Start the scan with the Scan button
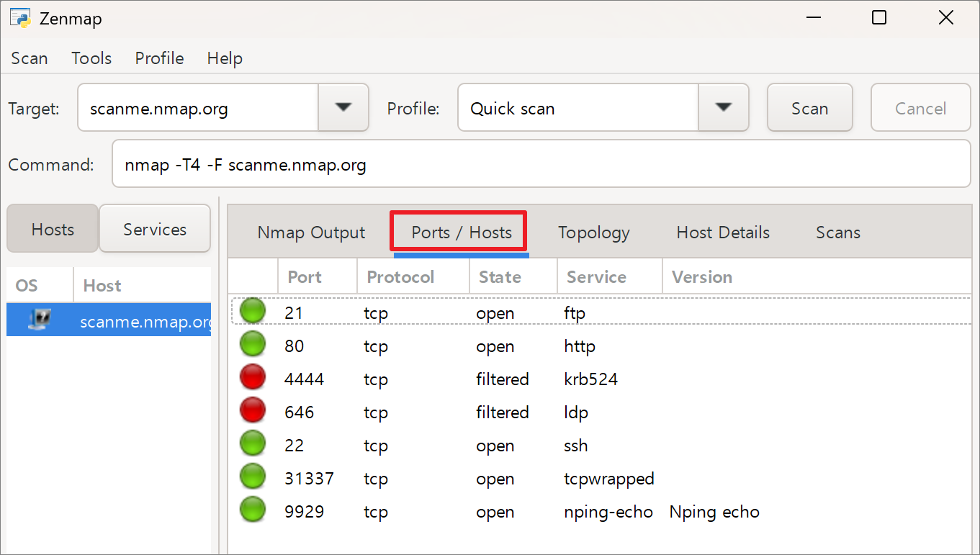 pyautogui.click(x=810, y=108)
